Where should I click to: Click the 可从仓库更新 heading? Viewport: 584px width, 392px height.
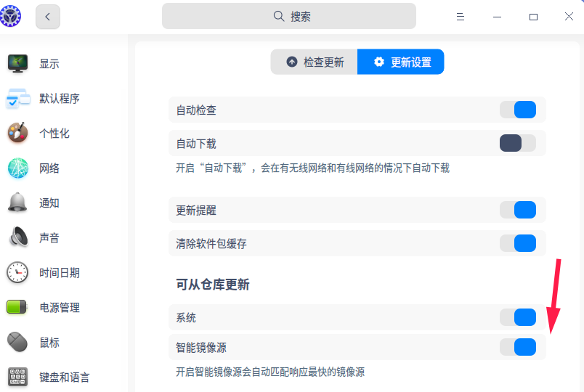(213, 285)
